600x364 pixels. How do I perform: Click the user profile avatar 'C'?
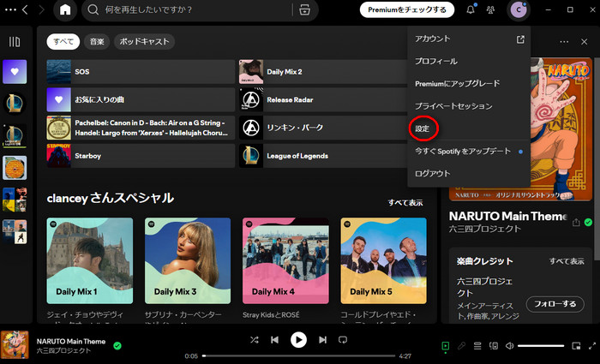click(519, 10)
